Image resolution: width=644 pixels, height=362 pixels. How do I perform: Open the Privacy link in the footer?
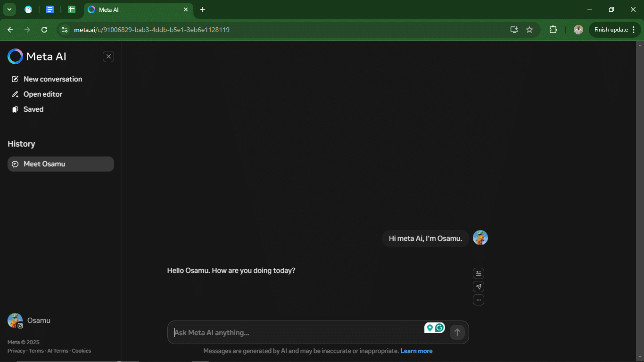tap(17, 351)
